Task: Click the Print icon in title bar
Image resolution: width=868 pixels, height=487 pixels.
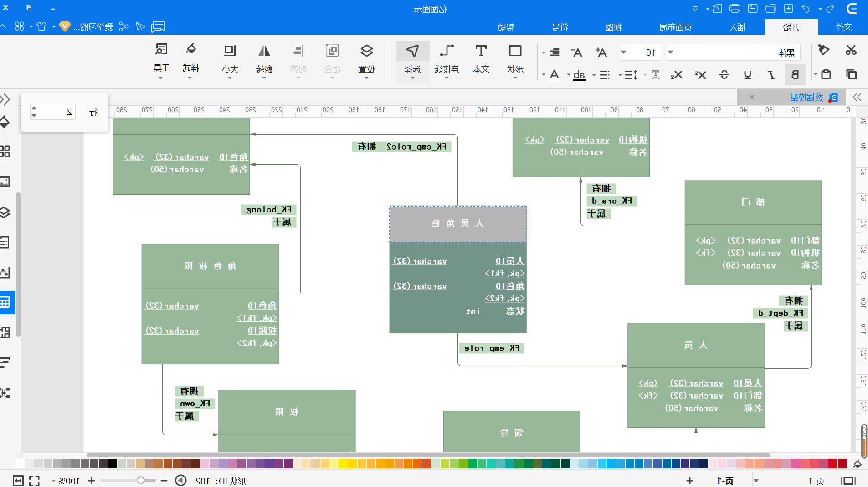Action: point(735,8)
